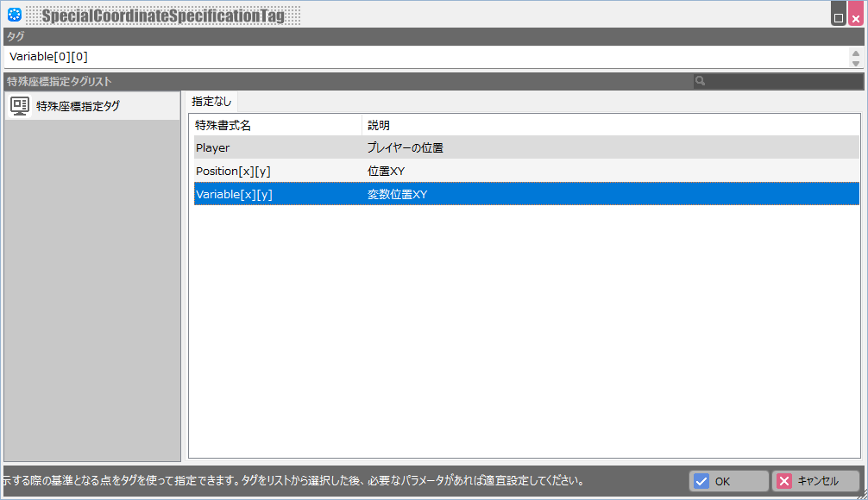This screenshot has width=868, height=500.
Task: Maximize the SpecialCoordinateSpecificationTag window
Action: pos(839,17)
